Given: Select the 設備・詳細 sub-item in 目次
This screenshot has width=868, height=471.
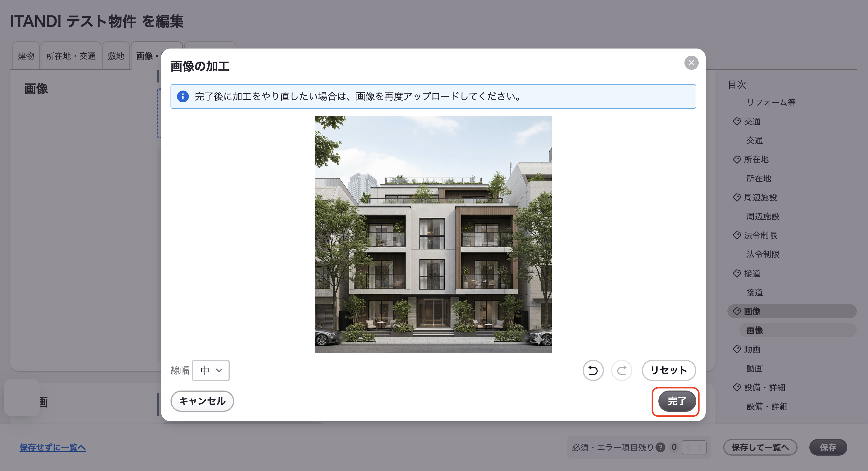Looking at the screenshot, I should (x=767, y=407).
